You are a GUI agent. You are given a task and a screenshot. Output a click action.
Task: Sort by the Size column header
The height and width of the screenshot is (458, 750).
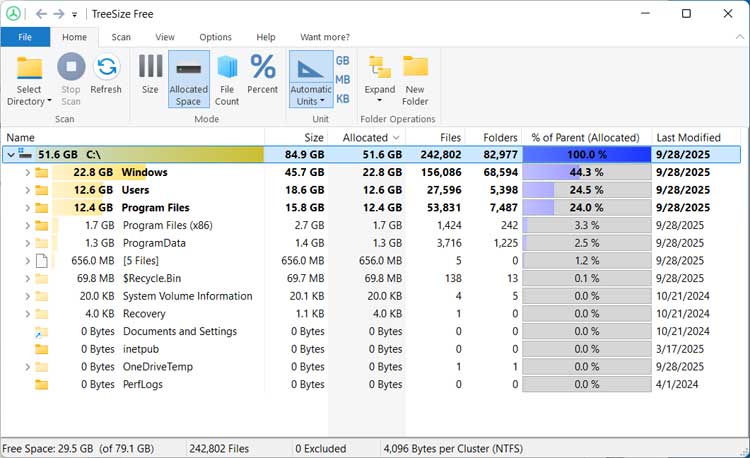pos(296,138)
